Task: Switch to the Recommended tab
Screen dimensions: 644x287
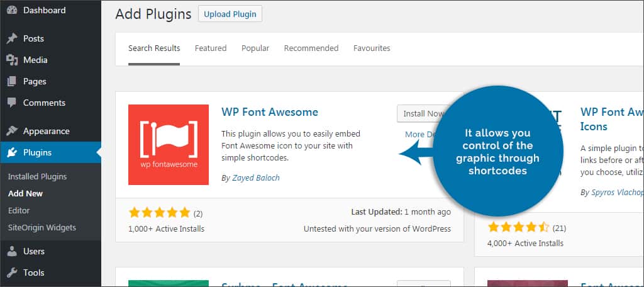Action: [311, 48]
